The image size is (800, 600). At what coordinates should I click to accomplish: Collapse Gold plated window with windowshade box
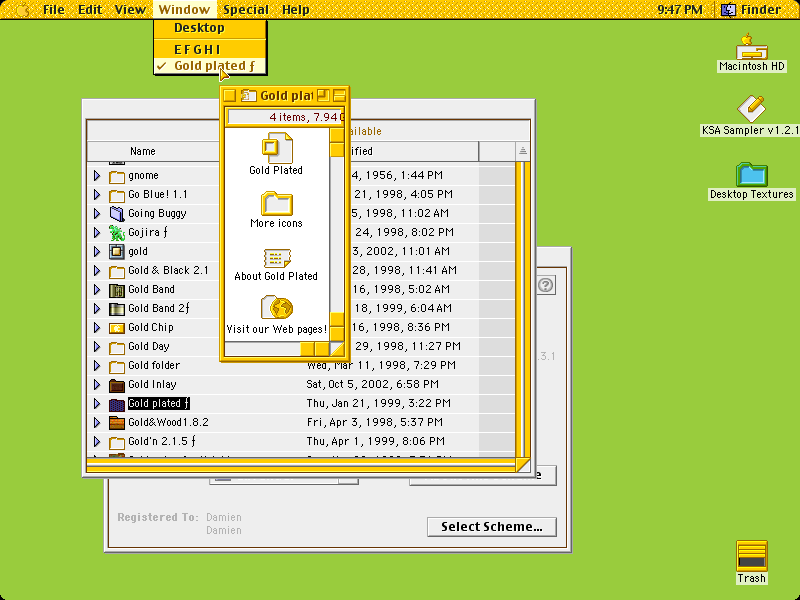click(339, 95)
